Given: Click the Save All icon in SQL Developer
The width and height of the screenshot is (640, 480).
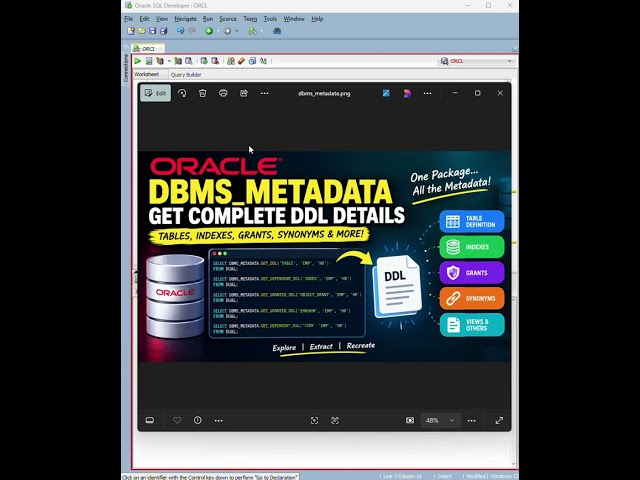Looking at the screenshot, I should pos(164,31).
